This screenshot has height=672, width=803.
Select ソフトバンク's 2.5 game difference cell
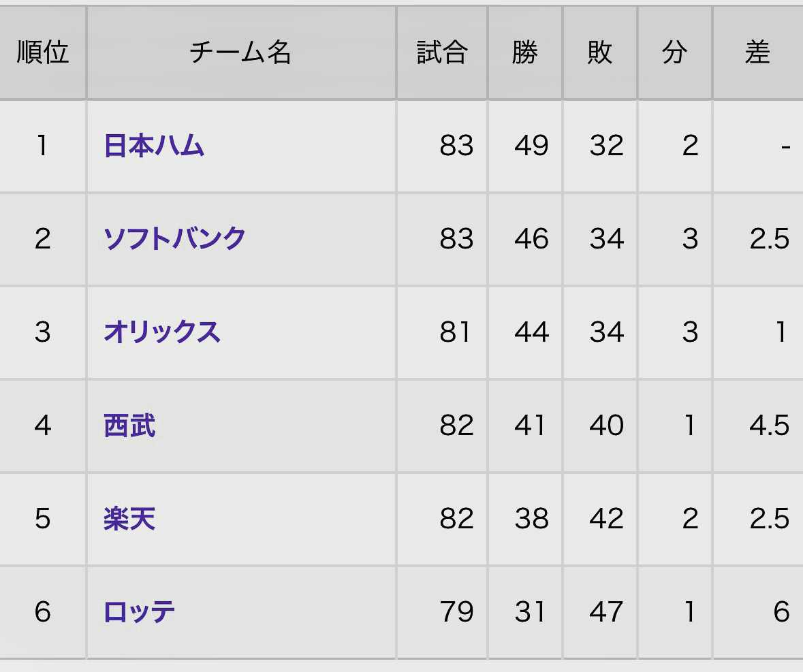(769, 239)
